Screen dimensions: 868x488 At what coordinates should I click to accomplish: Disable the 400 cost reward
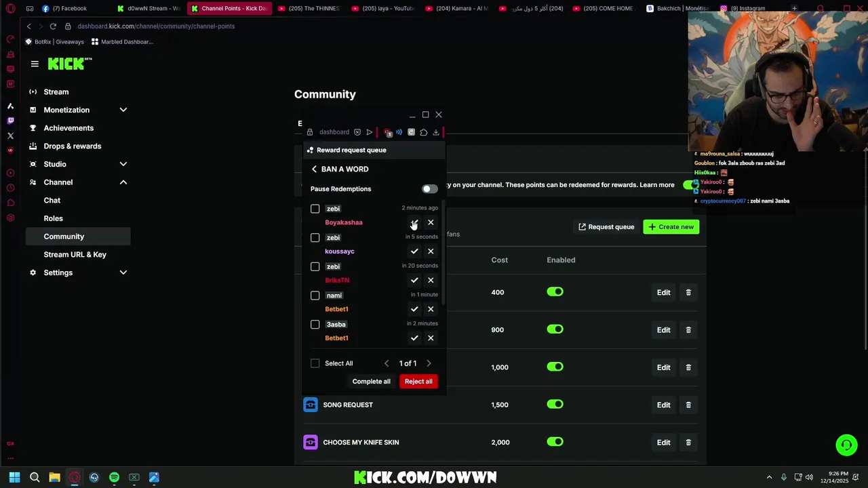[x=555, y=292]
